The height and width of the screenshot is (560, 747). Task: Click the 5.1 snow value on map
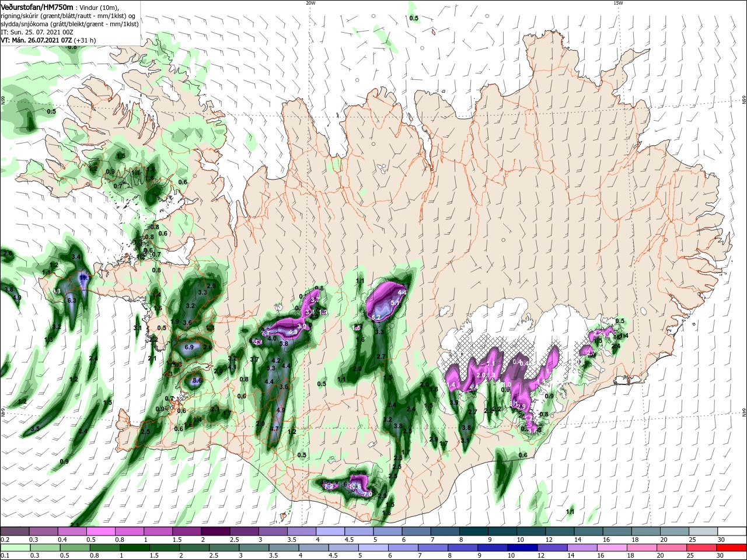395,303
